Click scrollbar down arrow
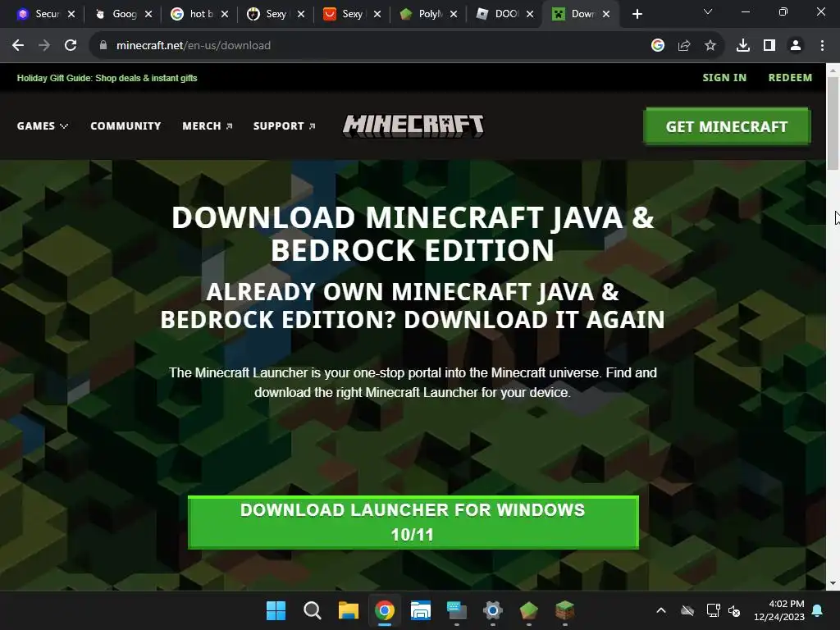The image size is (840, 630). (x=833, y=583)
